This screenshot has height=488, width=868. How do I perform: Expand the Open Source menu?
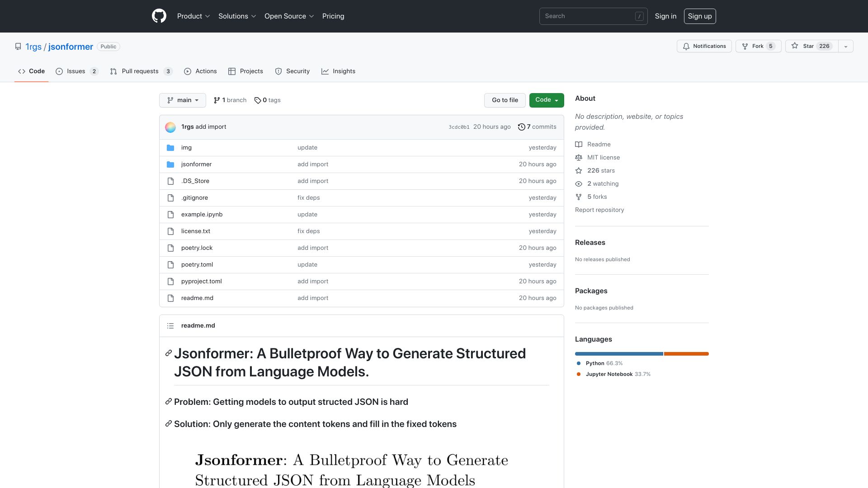[289, 16]
